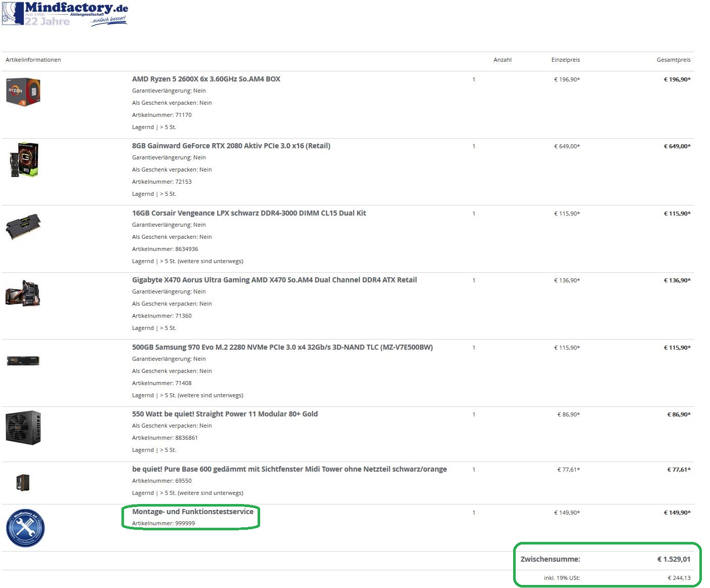Select Artikelnummer: 69550 text
This screenshot has width=710, height=588.
click(x=162, y=481)
